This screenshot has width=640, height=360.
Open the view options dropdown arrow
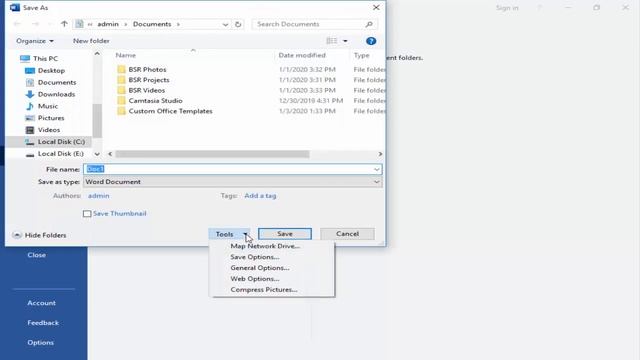[345, 41]
